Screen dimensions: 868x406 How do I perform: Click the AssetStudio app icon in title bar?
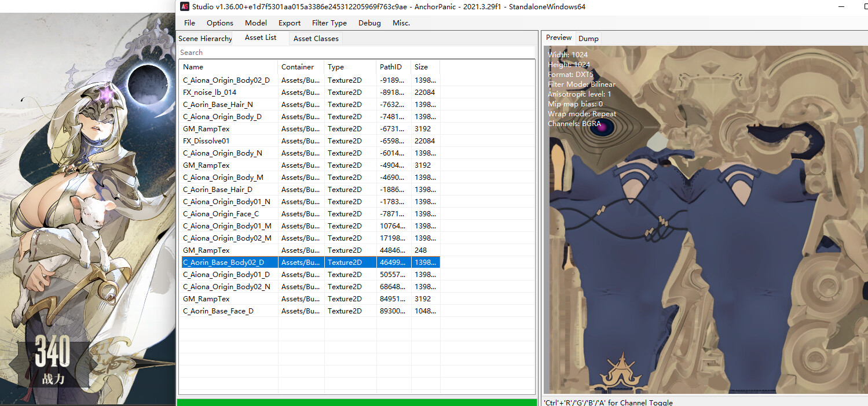(x=185, y=6)
